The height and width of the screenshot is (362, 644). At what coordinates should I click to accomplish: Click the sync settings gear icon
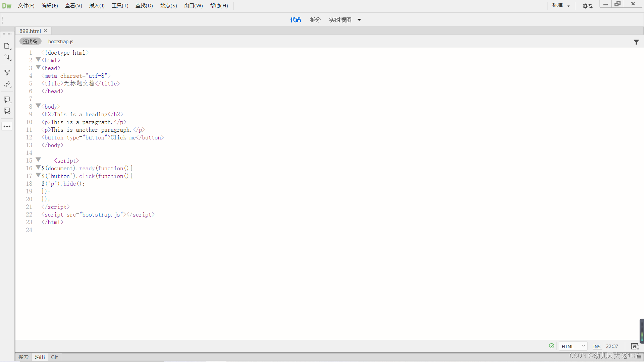(x=587, y=6)
